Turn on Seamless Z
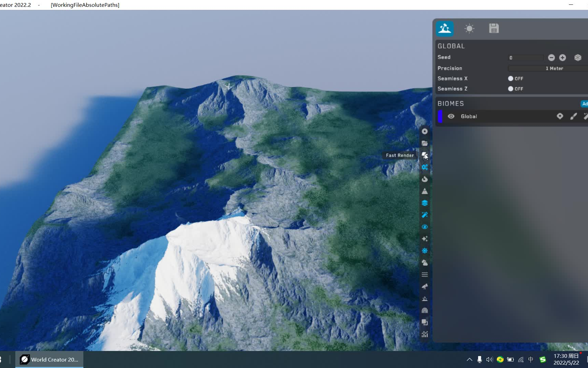The height and width of the screenshot is (368, 588). click(x=510, y=89)
